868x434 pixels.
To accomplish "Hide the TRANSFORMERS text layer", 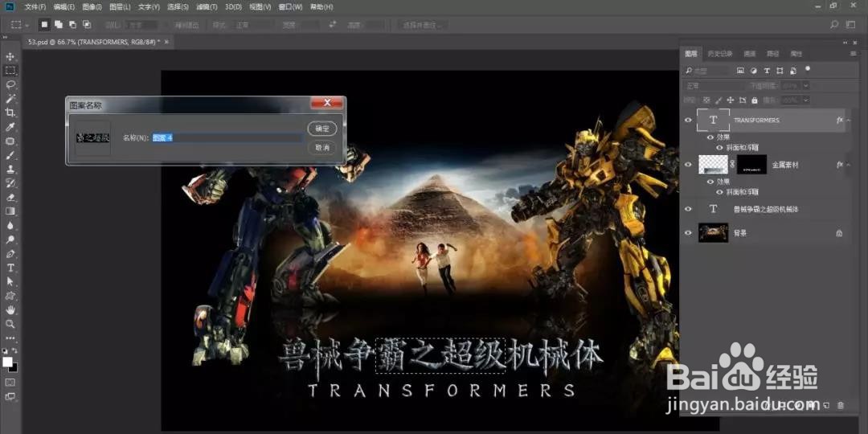I will [688, 120].
